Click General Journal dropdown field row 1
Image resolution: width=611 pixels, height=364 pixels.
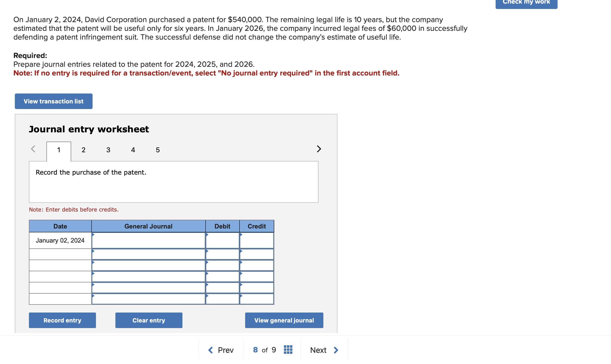point(149,240)
